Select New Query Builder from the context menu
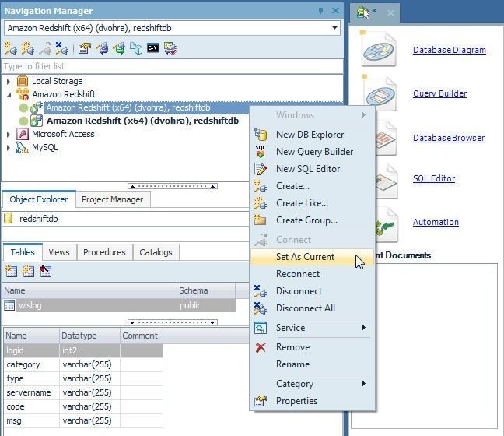 point(313,152)
